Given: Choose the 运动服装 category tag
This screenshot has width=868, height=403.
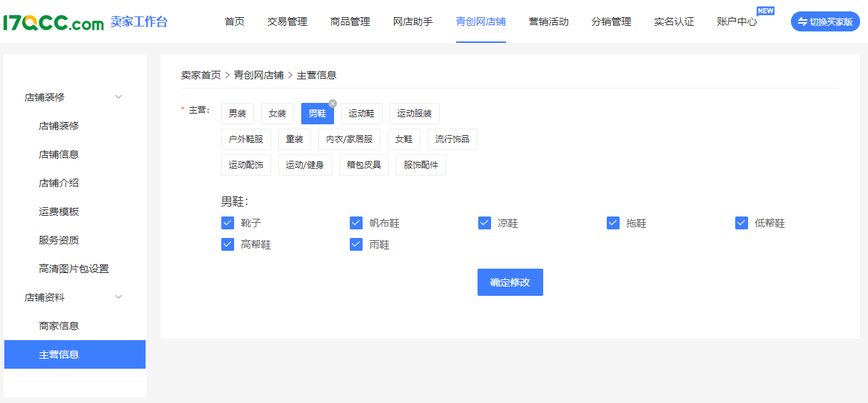Looking at the screenshot, I should (x=414, y=114).
